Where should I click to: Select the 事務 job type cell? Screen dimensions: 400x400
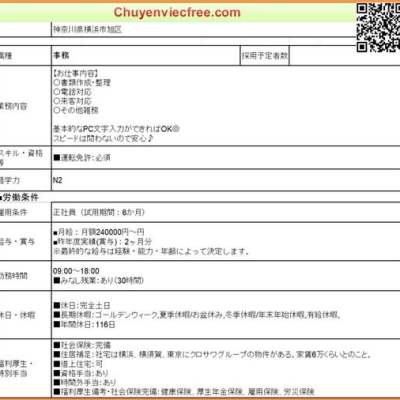(x=145, y=55)
